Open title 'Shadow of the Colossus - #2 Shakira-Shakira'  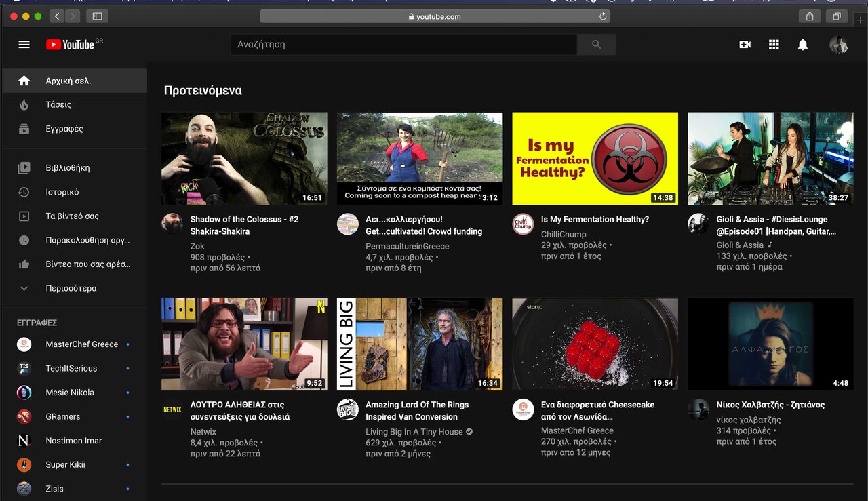pos(244,225)
